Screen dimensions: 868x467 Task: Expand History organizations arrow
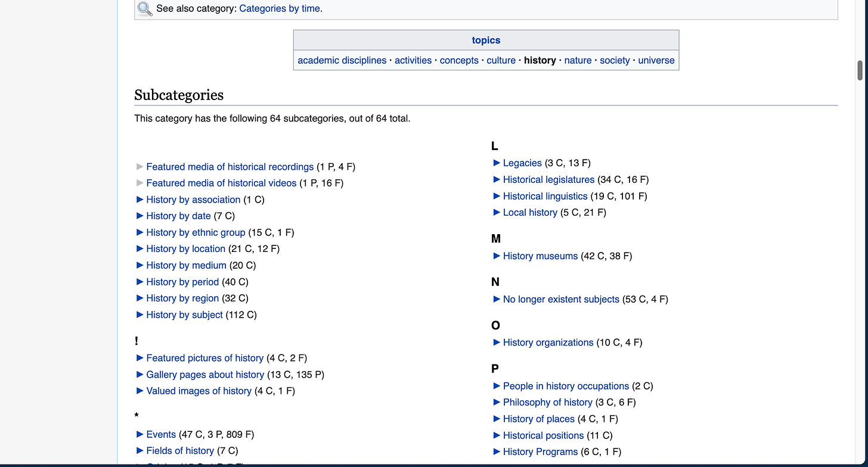pyautogui.click(x=497, y=343)
